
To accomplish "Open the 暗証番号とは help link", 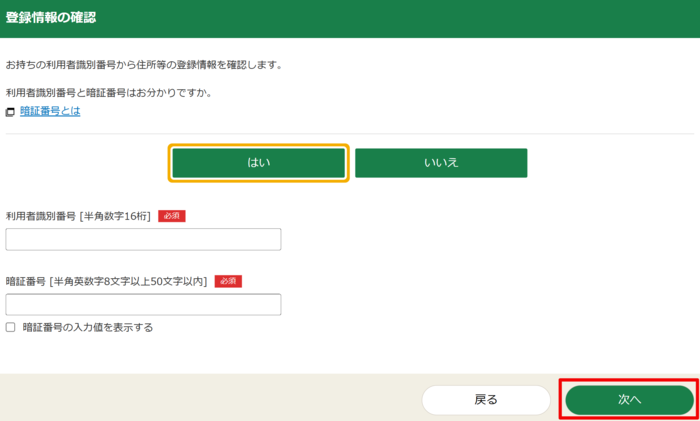I will (50, 111).
